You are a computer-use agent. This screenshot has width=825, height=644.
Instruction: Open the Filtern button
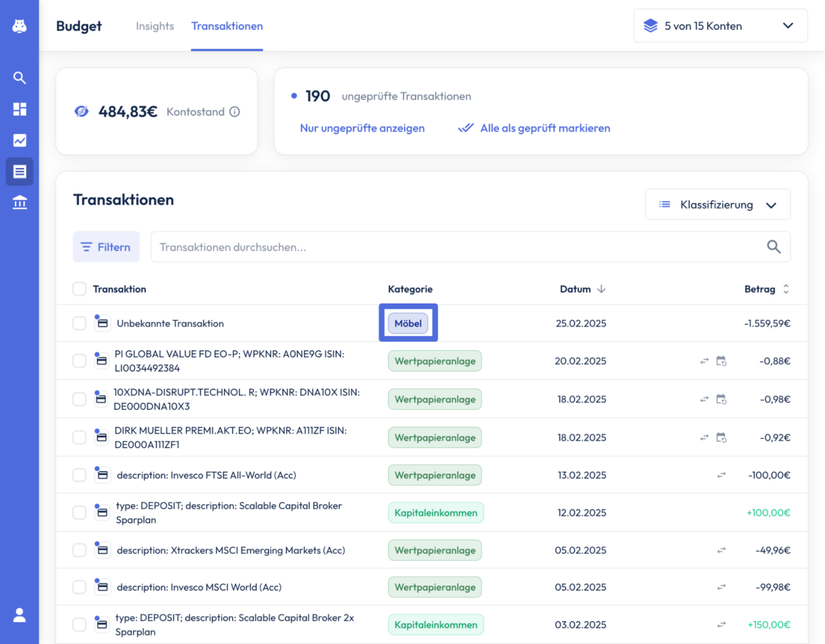pyautogui.click(x=106, y=247)
